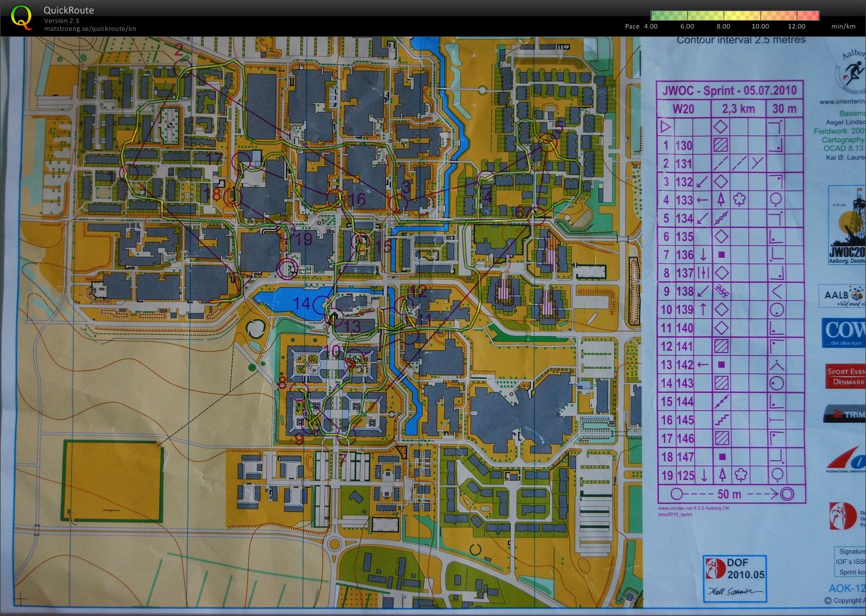This screenshot has width=866, height=616.
Task: Click the start triangle in the description table
Action: click(x=665, y=127)
